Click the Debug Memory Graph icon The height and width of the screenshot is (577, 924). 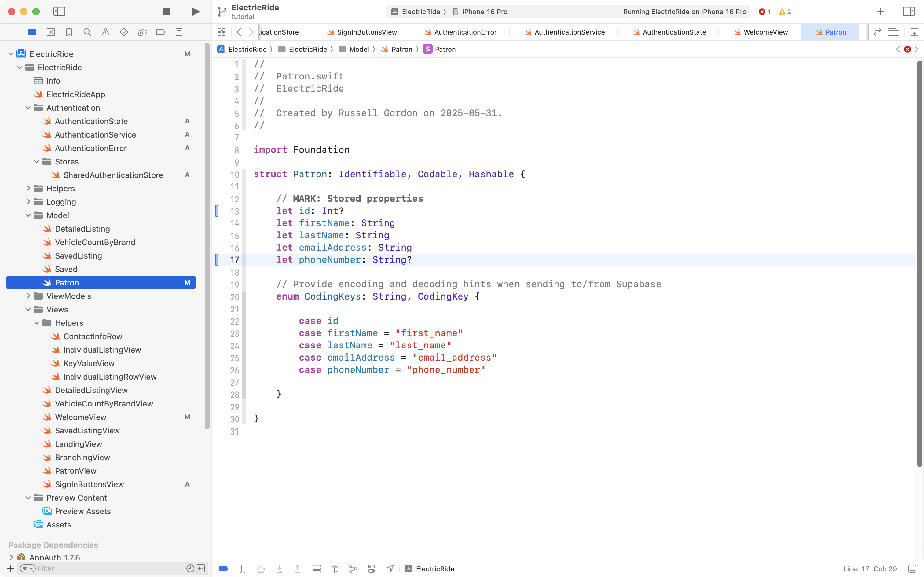point(353,569)
